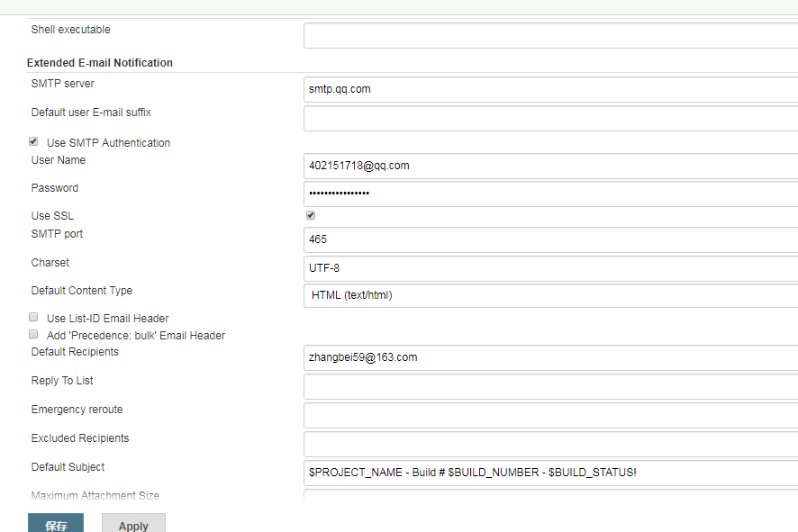
Task: Click the Excluded Recipients input
Action: [549, 445]
